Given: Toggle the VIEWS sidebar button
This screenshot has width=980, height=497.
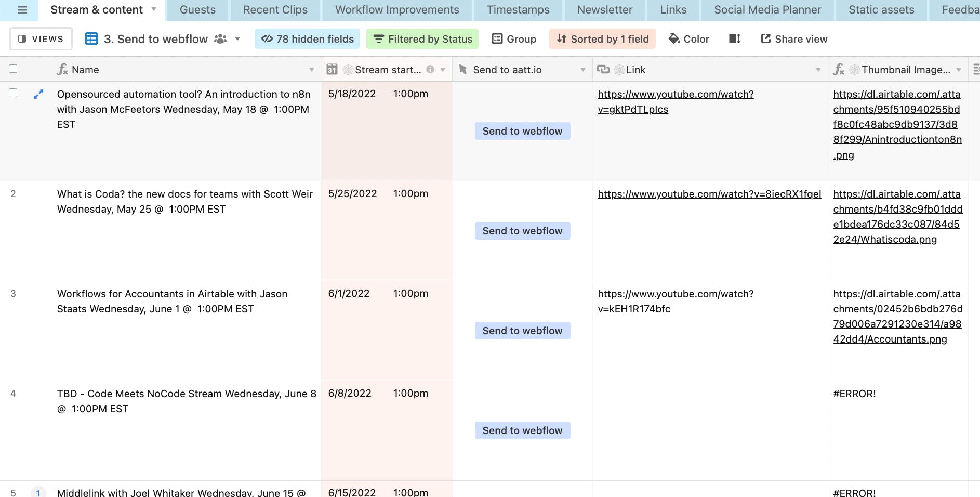Looking at the screenshot, I should coord(41,39).
